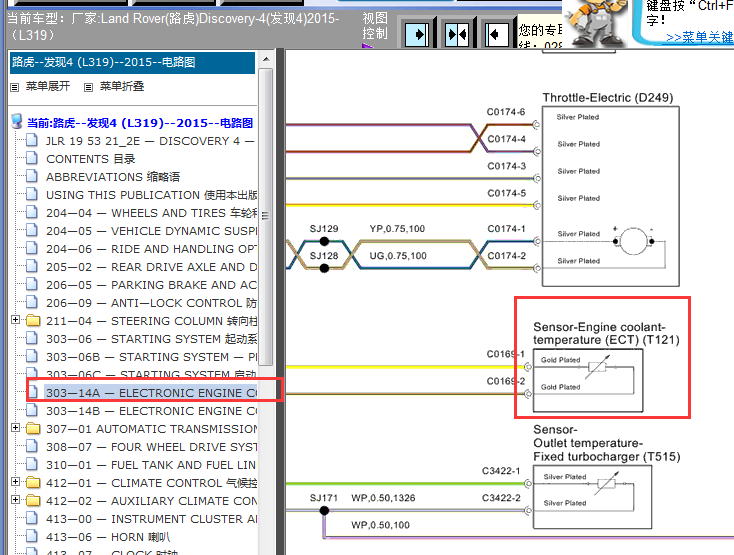Screen dimensions: 734x555
Task: Click the current catalog title link in tree
Action: coord(140,123)
